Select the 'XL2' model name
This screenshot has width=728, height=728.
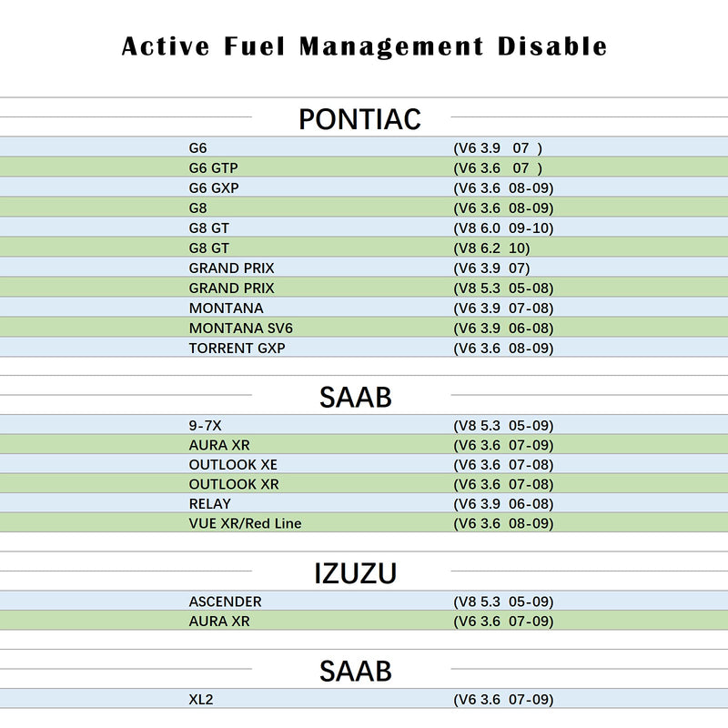tap(201, 699)
